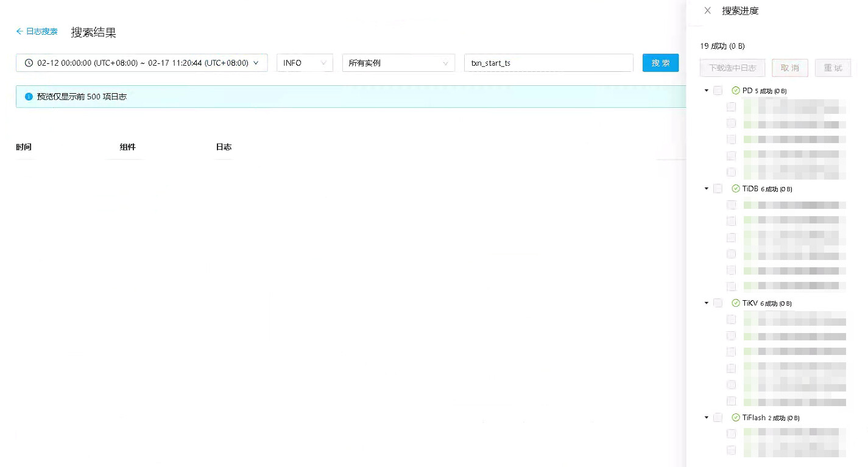
Task: Tick the PD group checkbox
Action: [x=718, y=91]
